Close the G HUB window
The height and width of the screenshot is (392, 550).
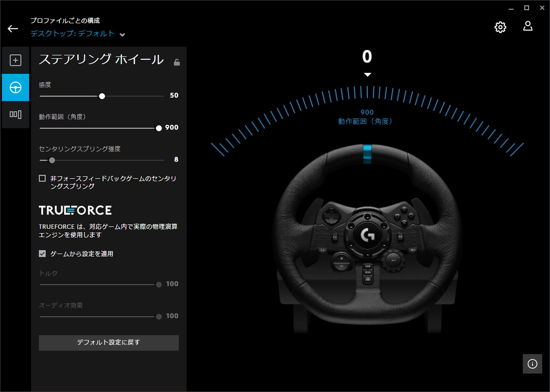(542, 8)
